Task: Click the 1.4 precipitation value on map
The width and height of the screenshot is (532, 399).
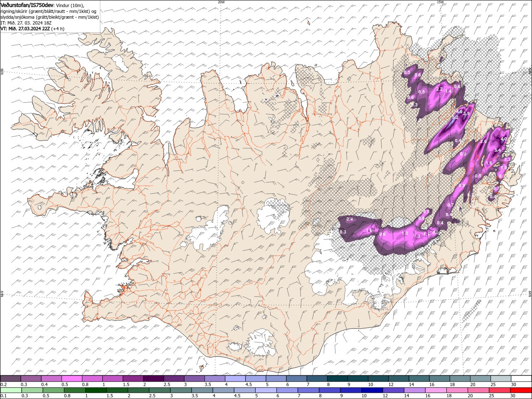Action: click(448, 91)
